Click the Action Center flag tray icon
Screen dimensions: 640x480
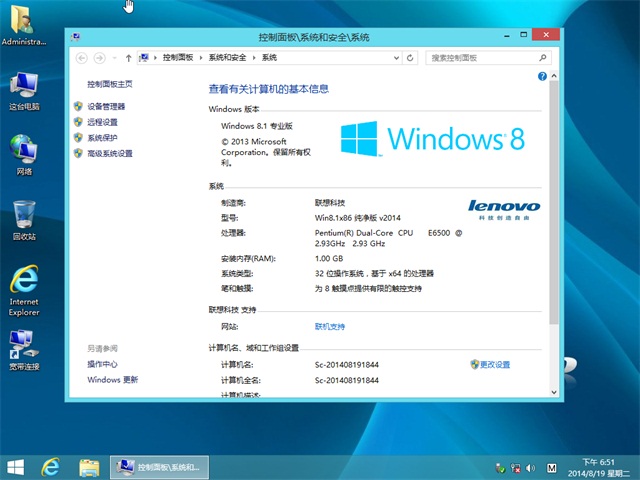(500, 468)
